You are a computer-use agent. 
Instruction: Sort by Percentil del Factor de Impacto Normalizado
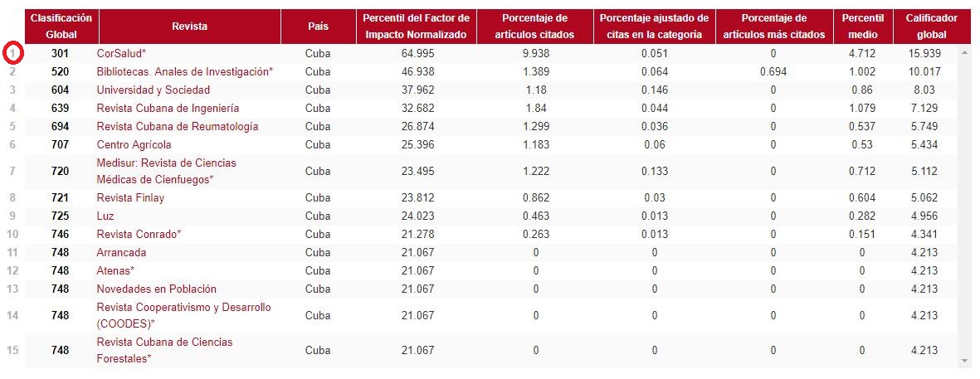point(417,27)
